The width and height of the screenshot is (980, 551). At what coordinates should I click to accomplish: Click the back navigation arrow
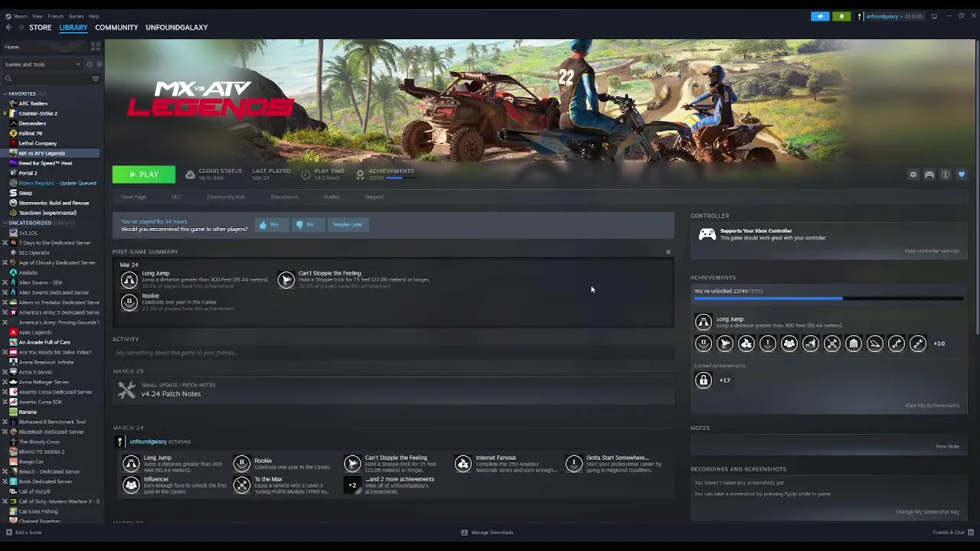tap(8, 28)
